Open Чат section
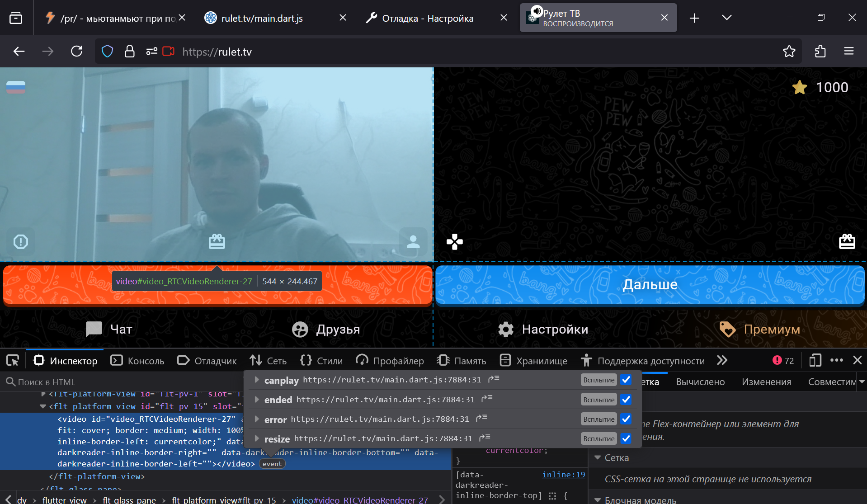The height and width of the screenshot is (504, 867). pos(109,329)
